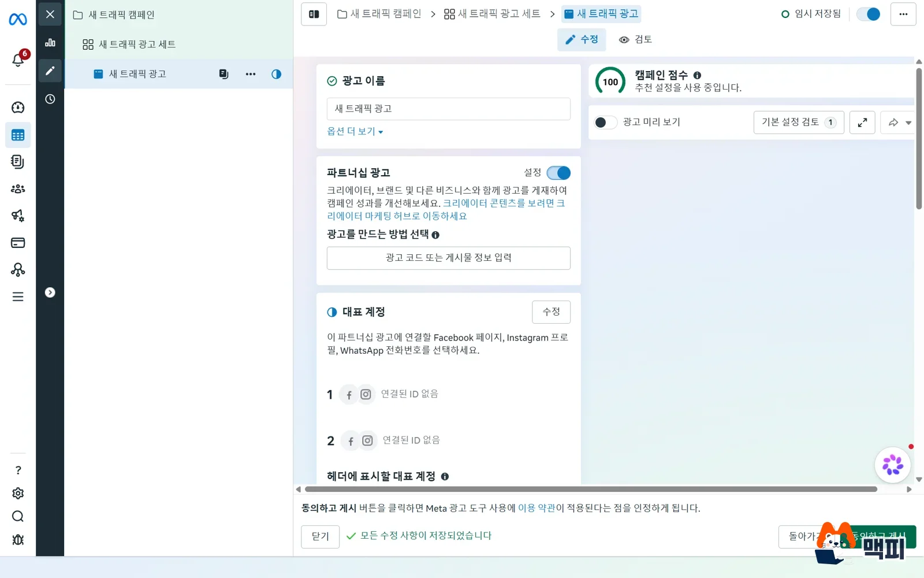Open the billing card icon
Screen dimensions: 924x578
pos(18,243)
